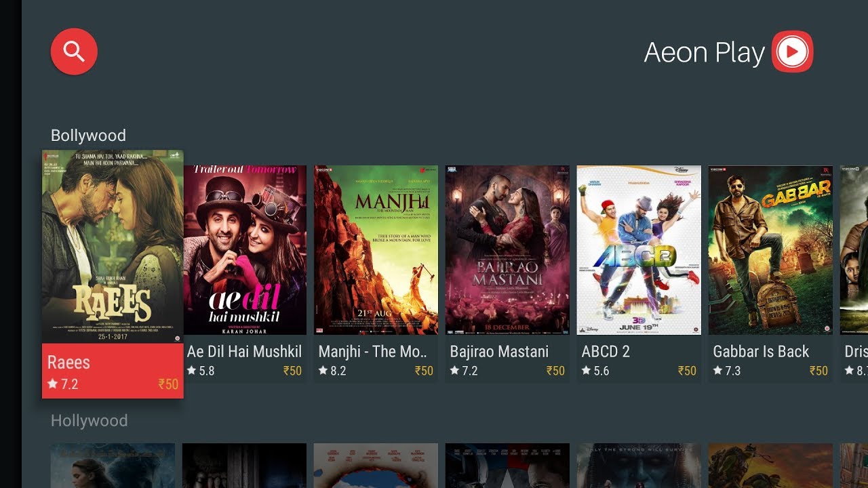This screenshot has width=868, height=488.
Task: Click the star icon beside 8.2 rating
Action: point(323,371)
